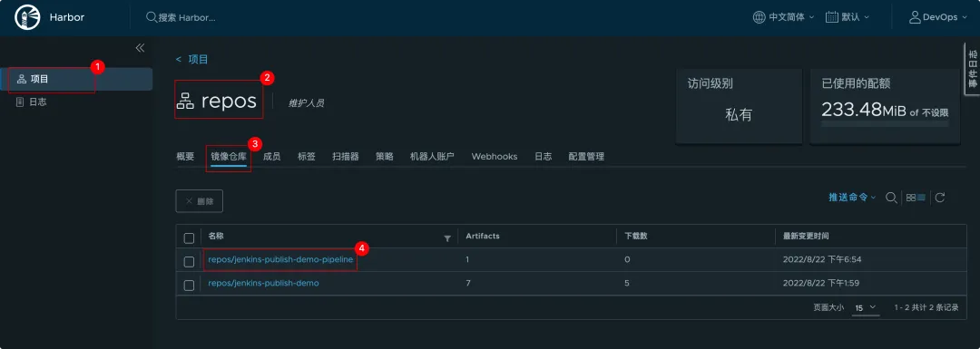Open the 中文简体 language dropdown

pos(784,17)
